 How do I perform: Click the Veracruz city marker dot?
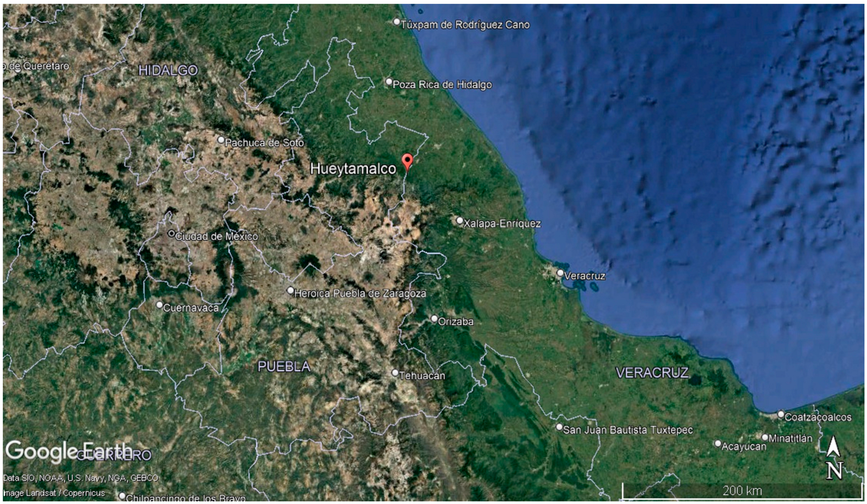[x=560, y=273]
